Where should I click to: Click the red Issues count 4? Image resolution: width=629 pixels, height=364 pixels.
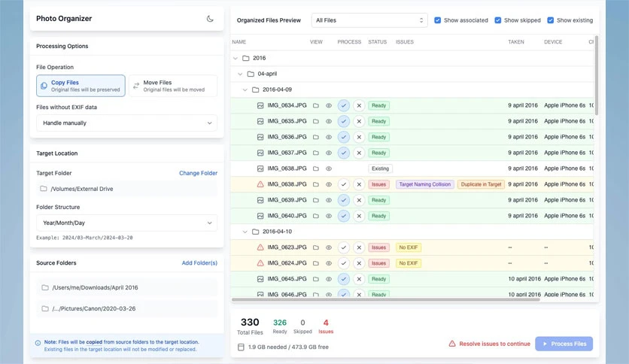326,323
